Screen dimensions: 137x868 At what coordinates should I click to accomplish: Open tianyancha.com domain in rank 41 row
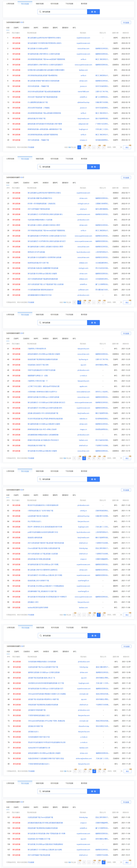[x=83, y=349]
